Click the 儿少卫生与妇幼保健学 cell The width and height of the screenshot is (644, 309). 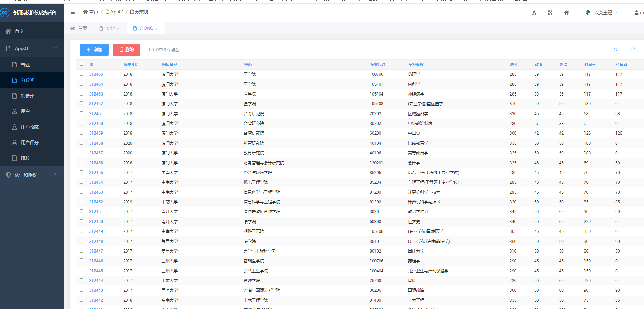[x=428, y=271]
